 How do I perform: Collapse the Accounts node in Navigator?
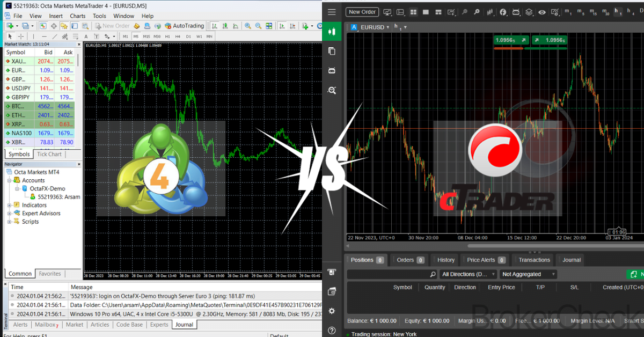10,180
